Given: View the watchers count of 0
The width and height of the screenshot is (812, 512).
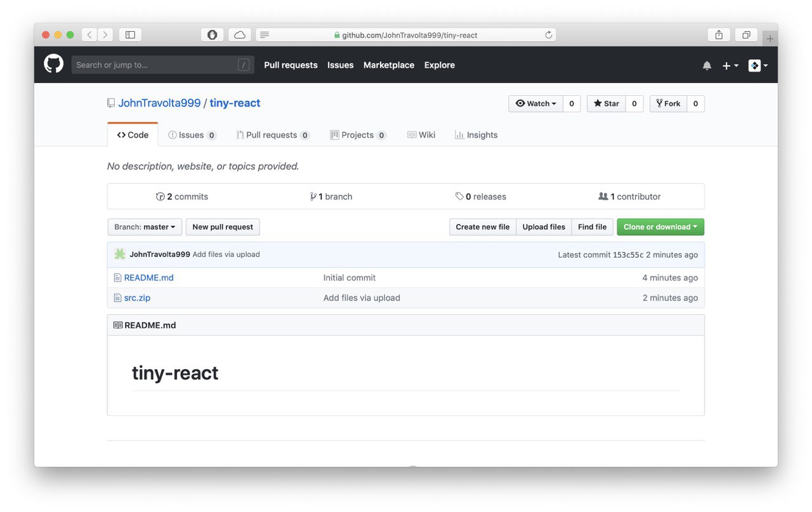Looking at the screenshot, I should [x=572, y=103].
